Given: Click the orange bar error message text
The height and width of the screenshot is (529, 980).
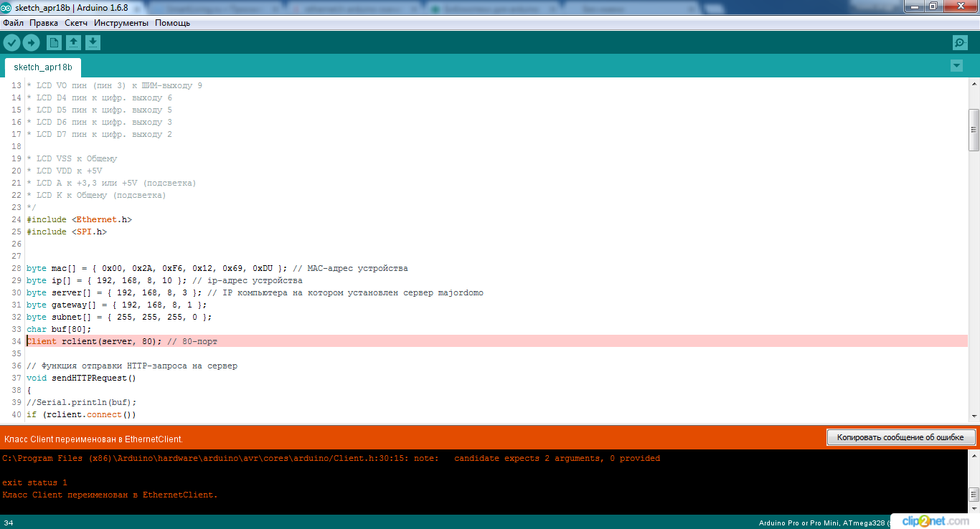Looking at the screenshot, I should (93, 439).
